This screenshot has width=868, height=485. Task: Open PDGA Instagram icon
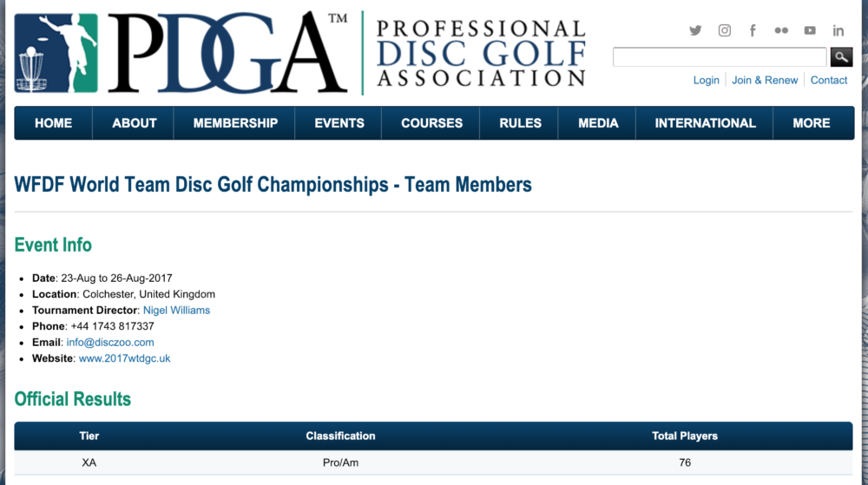tap(724, 30)
